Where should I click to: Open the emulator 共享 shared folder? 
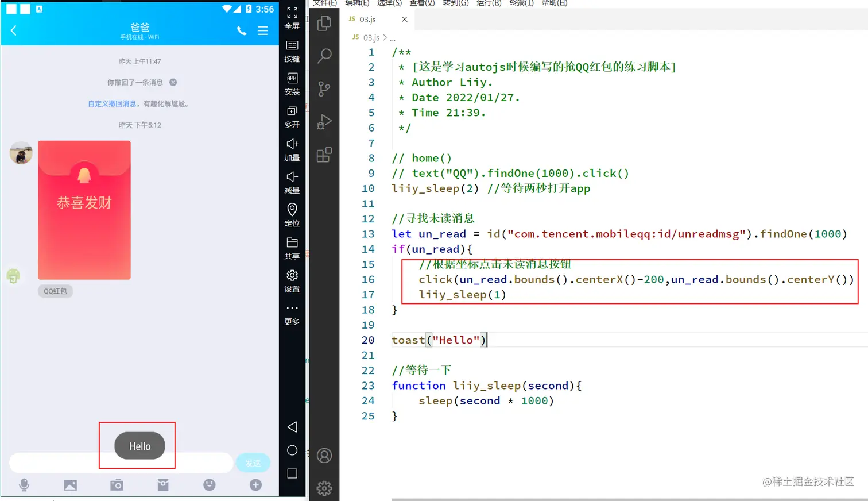[x=292, y=248]
